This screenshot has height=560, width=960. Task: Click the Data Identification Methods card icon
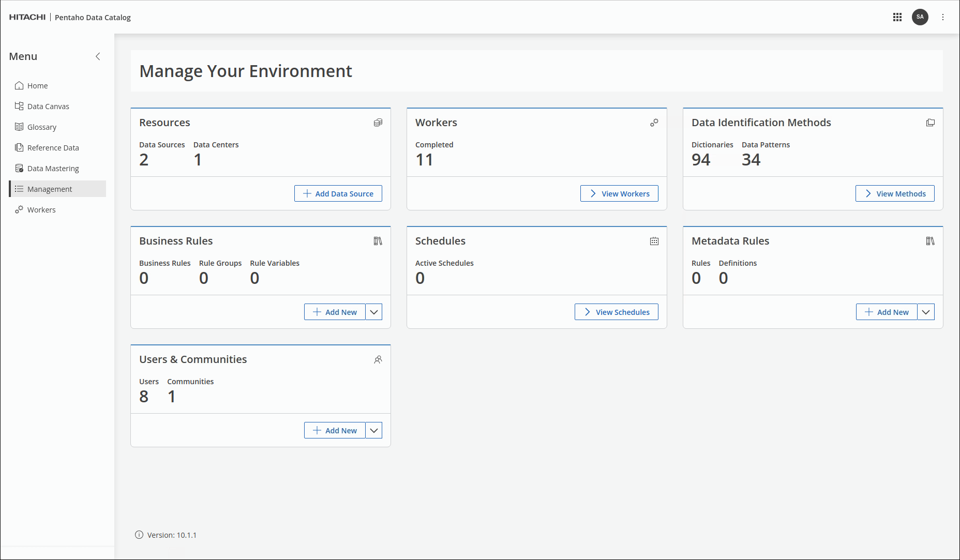[x=930, y=123]
